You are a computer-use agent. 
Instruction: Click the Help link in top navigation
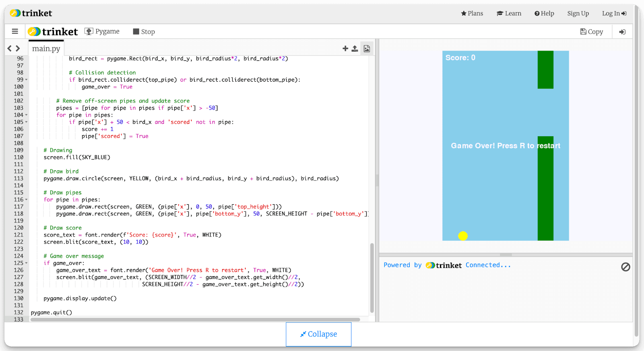tap(544, 13)
